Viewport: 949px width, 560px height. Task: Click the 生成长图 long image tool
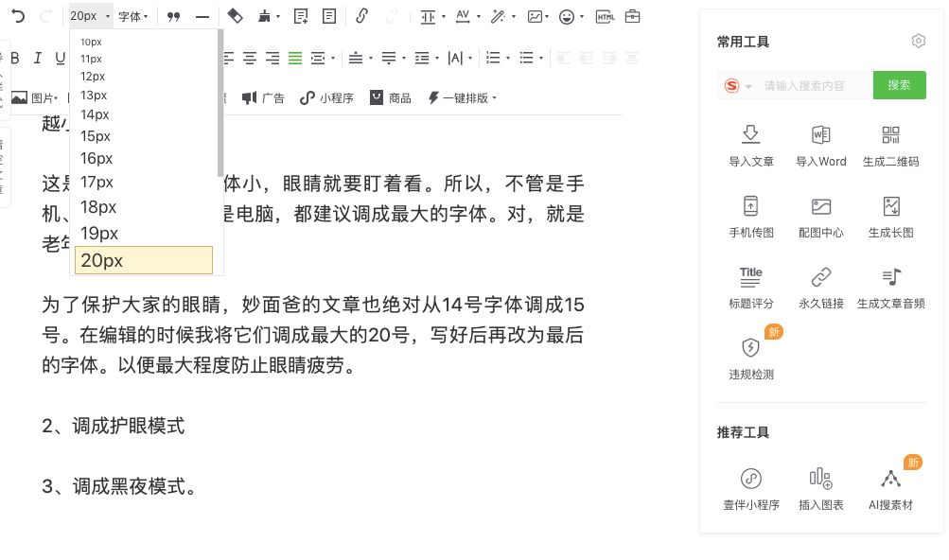tap(890, 217)
